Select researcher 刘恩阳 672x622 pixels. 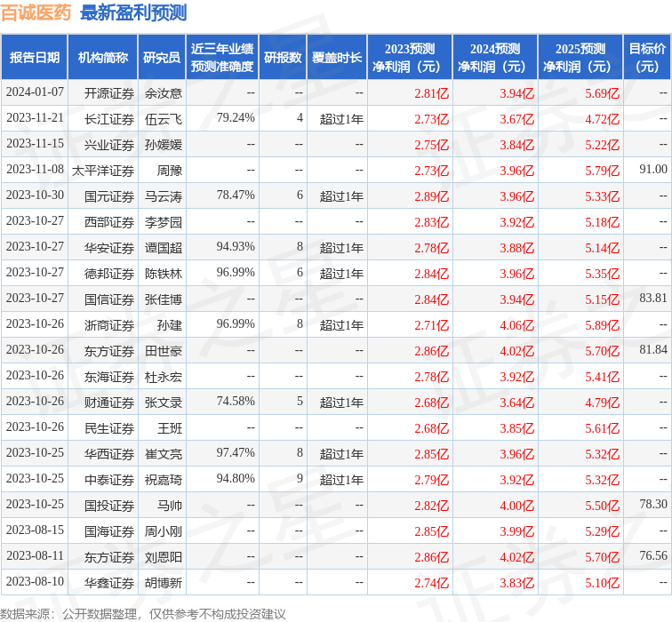pos(164,557)
